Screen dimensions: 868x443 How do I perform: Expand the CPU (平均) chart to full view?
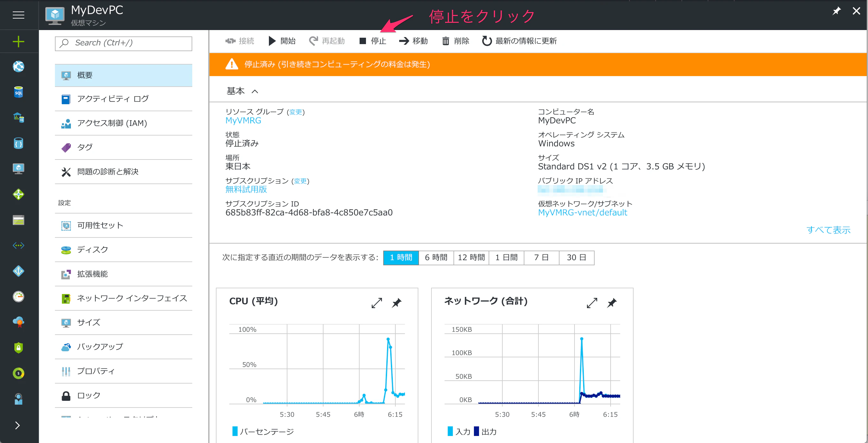click(377, 303)
